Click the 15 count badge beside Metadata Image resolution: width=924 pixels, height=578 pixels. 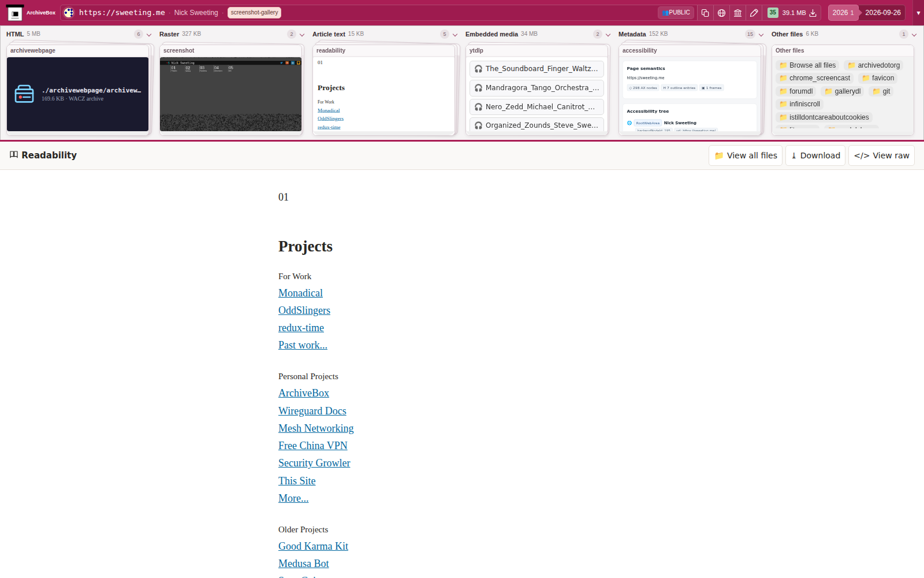click(x=750, y=35)
